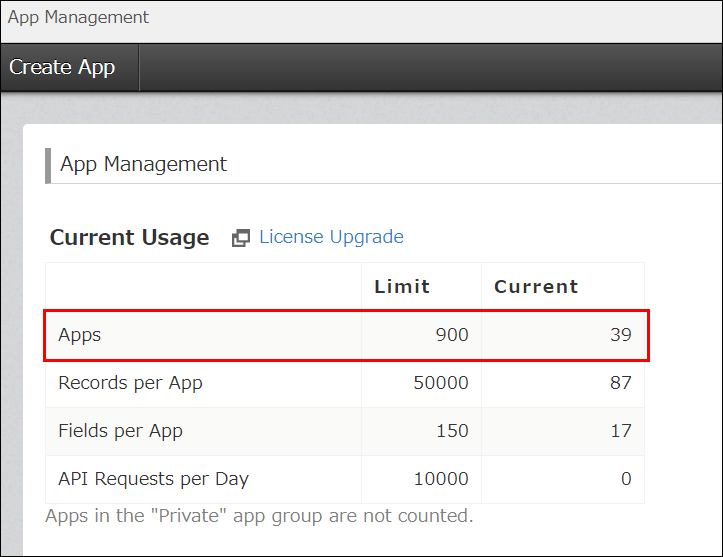Select the Records per App row label
Viewport: 723px width, 557px height.
tap(130, 383)
